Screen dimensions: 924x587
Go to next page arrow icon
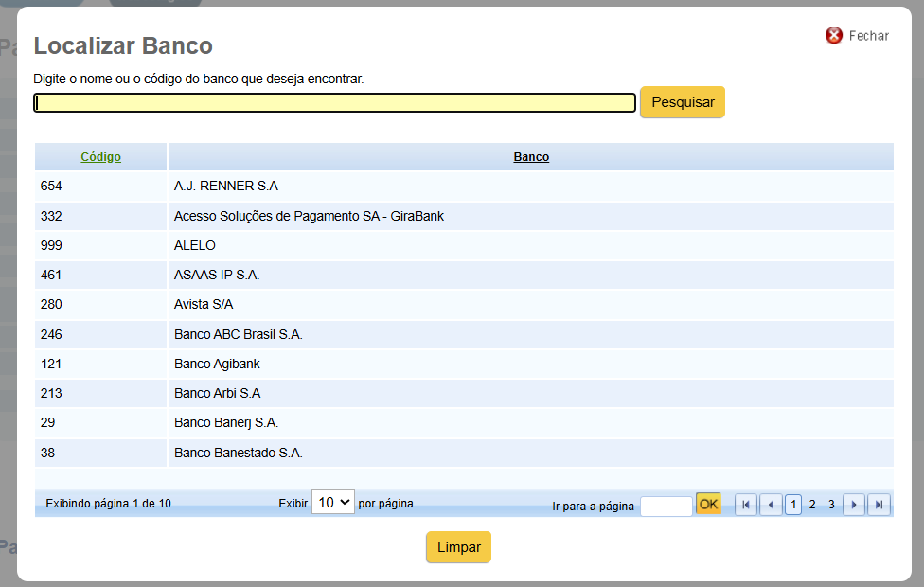click(x=854, y=505)
